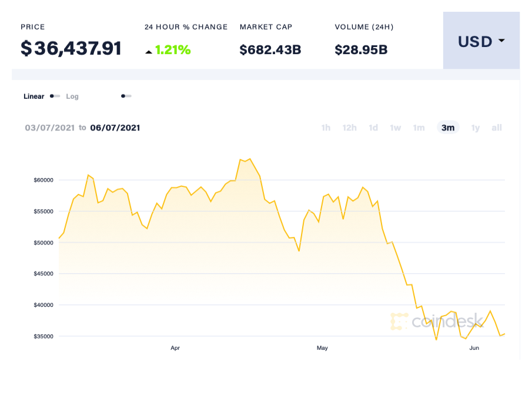Edit the start date 03/07/2021

[49, 128]
